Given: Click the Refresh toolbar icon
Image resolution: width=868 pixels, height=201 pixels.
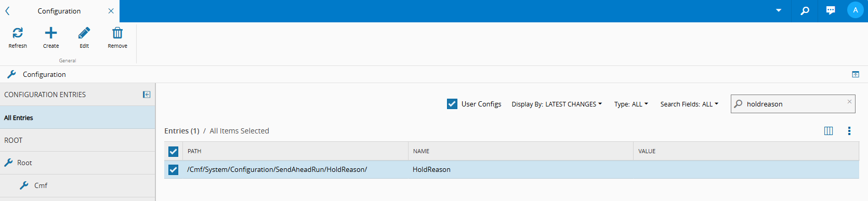Looking at the screenshot, I should (x=18, y=33).
